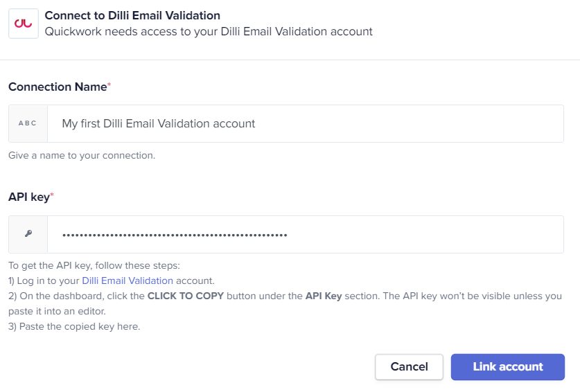The image size is (580, 392).
Task: Focus the masked API key input field
Action: 306,235
